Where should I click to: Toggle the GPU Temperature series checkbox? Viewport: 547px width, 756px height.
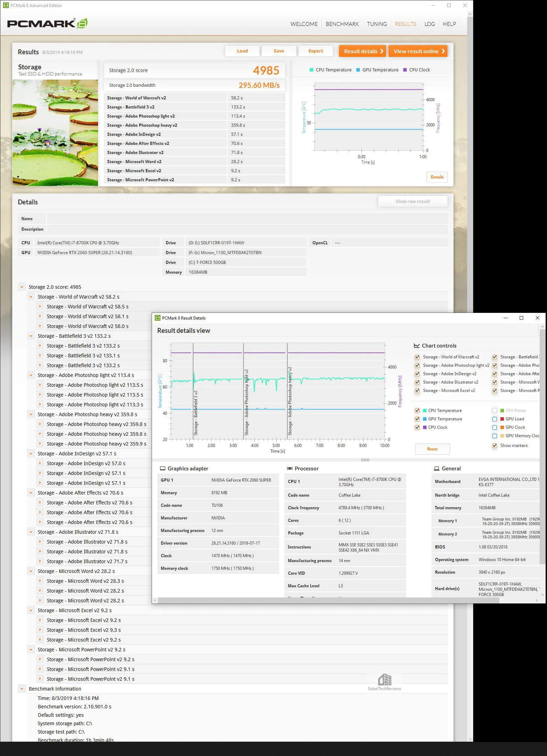[417, 419]
